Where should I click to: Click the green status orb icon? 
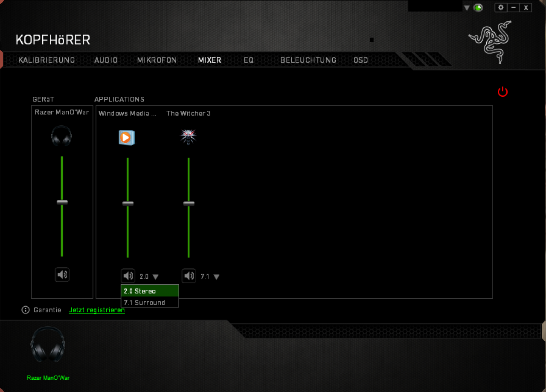pyautogui.click(x=478, y=8)
